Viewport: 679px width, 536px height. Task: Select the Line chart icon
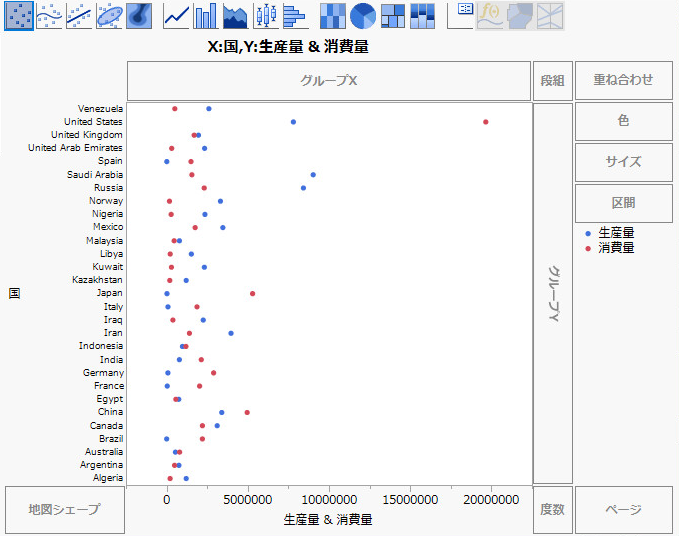(177, 15)
